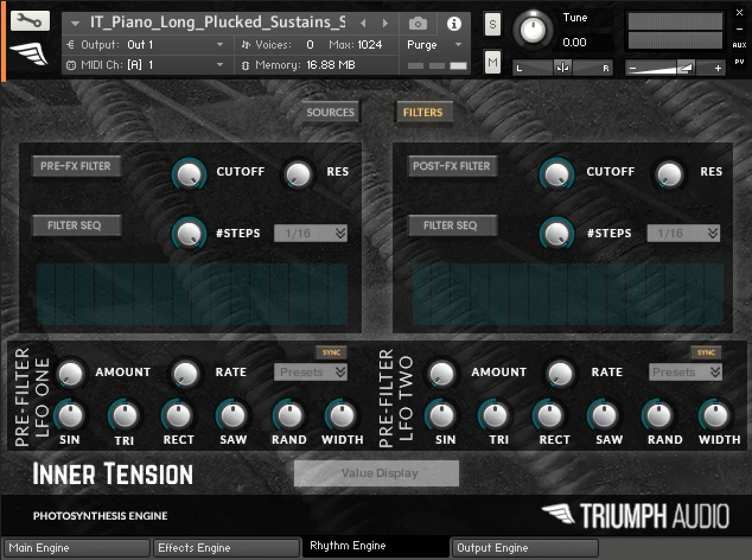Select the previous instrument arrow
Image resolution: width=752 pixels, height=560 pixels.
364,24
